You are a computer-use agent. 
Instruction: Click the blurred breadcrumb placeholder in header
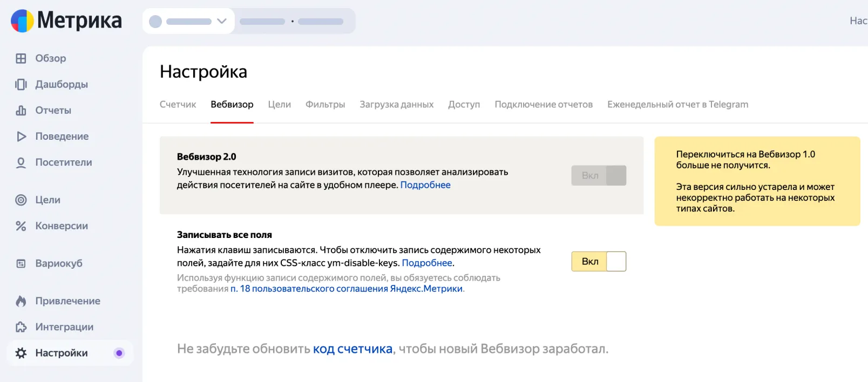(x=291, y=22)
